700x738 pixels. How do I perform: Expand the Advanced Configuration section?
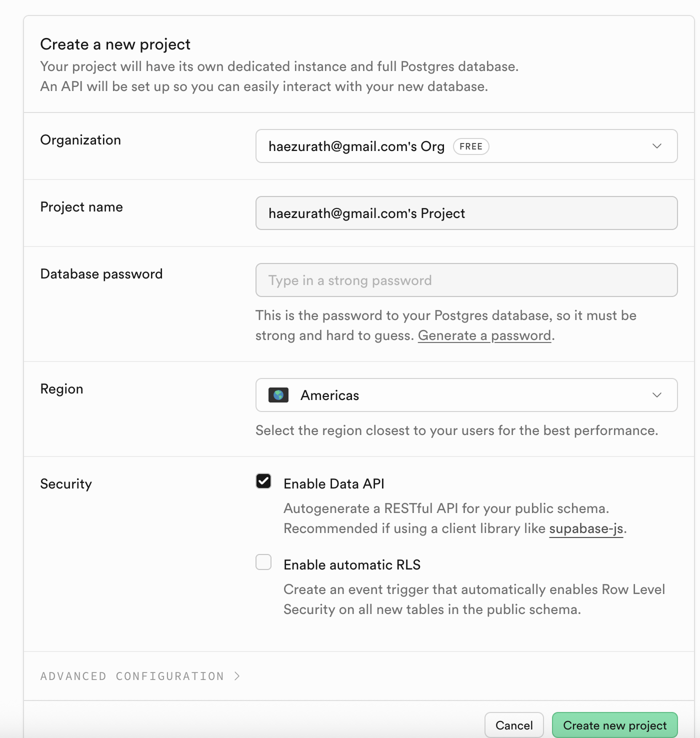(x=132, y=676)
